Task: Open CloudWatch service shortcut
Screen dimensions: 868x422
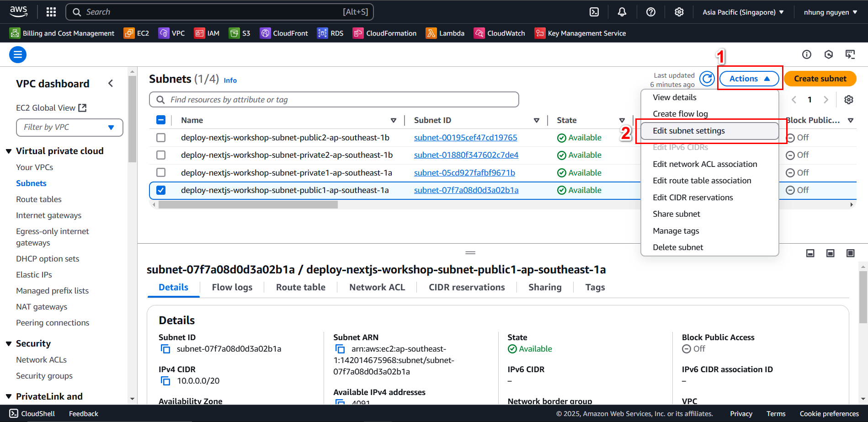Action: pyautogui.click(x=499, y=33)
